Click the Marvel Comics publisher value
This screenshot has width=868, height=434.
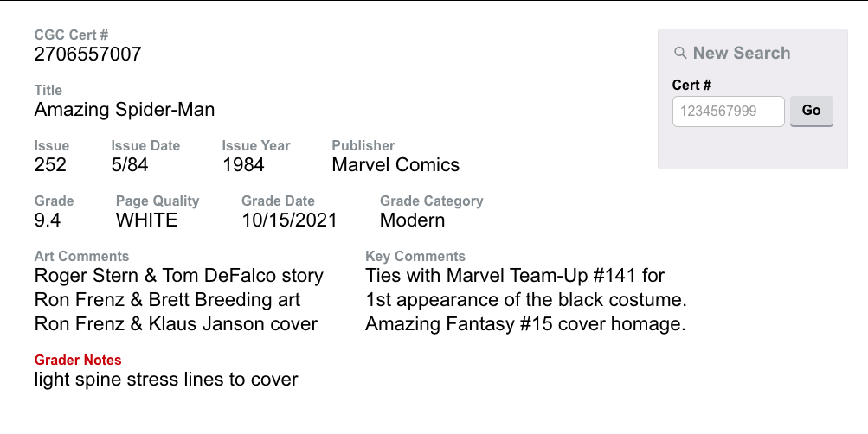tap(395, 165)
